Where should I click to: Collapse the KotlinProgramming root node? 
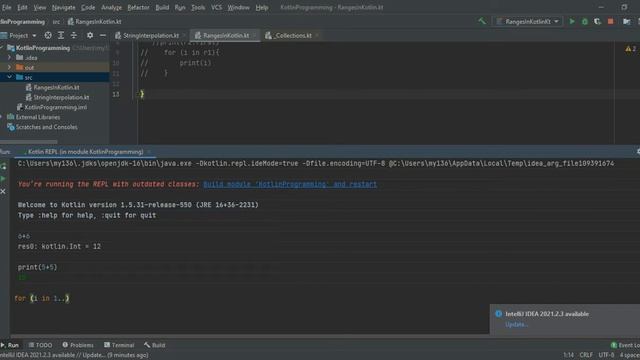click(2, 48)
